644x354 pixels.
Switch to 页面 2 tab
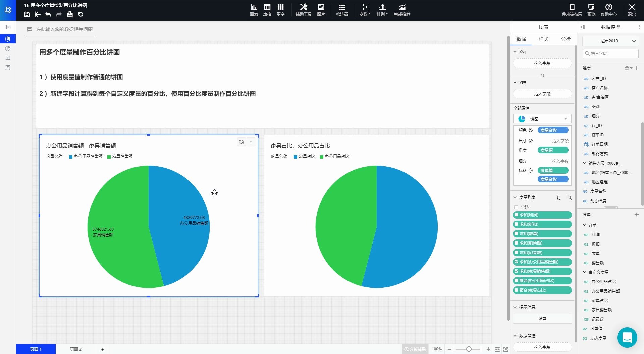(x=76, y=349)
